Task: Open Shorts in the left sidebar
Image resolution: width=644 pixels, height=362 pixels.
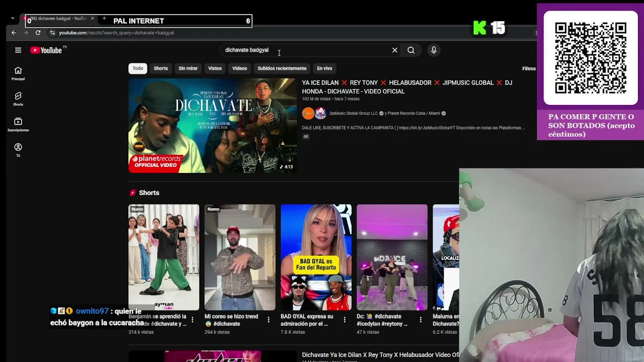Action: click(x=18, y=99)
